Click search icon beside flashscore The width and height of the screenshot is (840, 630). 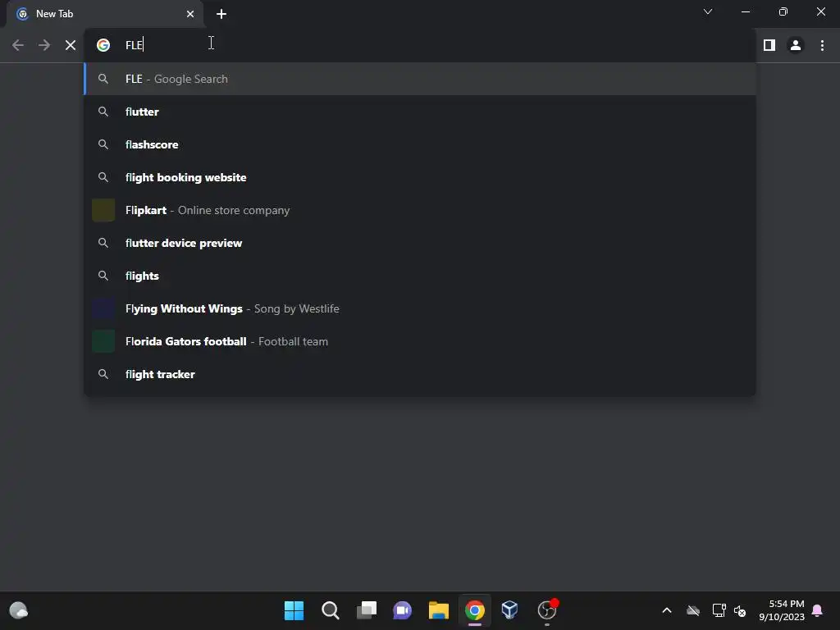click(x=103, y=144)
